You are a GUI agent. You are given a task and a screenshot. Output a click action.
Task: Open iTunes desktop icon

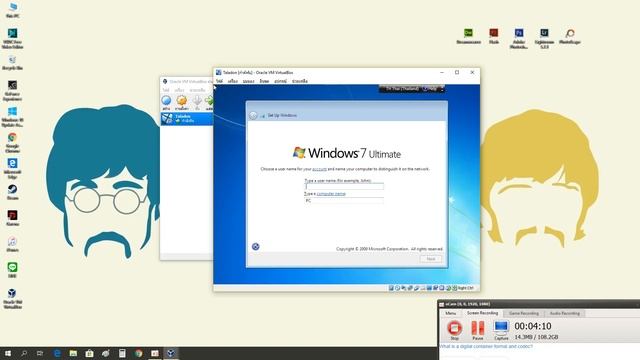(x=12, y=244)
